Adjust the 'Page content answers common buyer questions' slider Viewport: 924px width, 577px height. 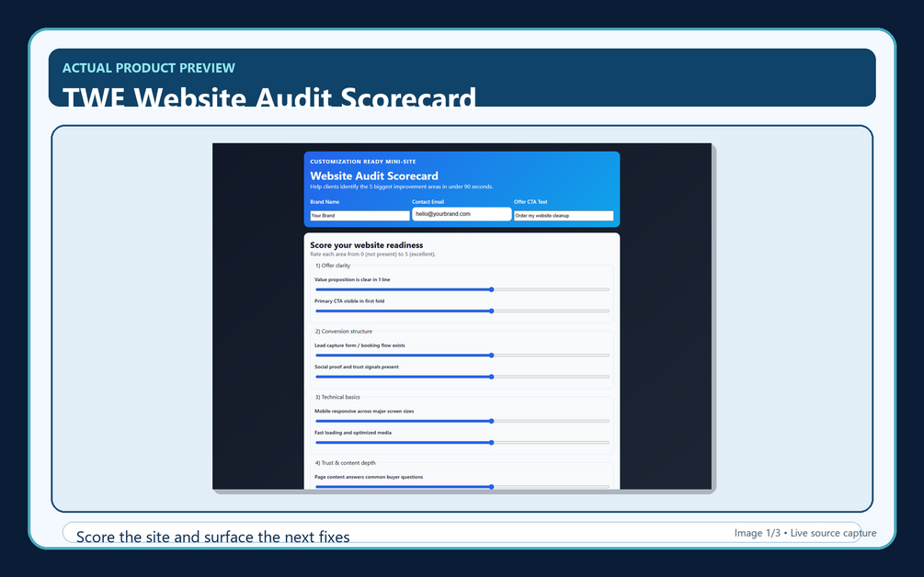pyautogui.click(x=462, y=487)
